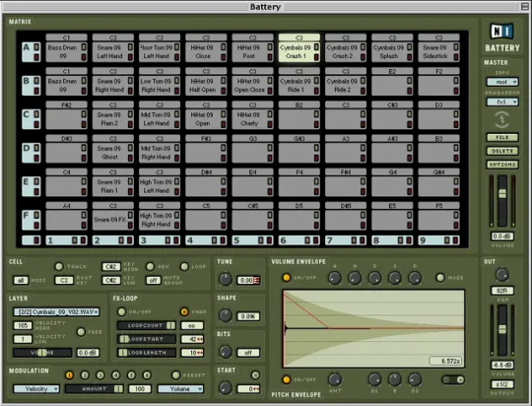This screenshot has width=532, height=406.
Task: Toggle the Rev reverse option
Action: click(x=151, y=266)
